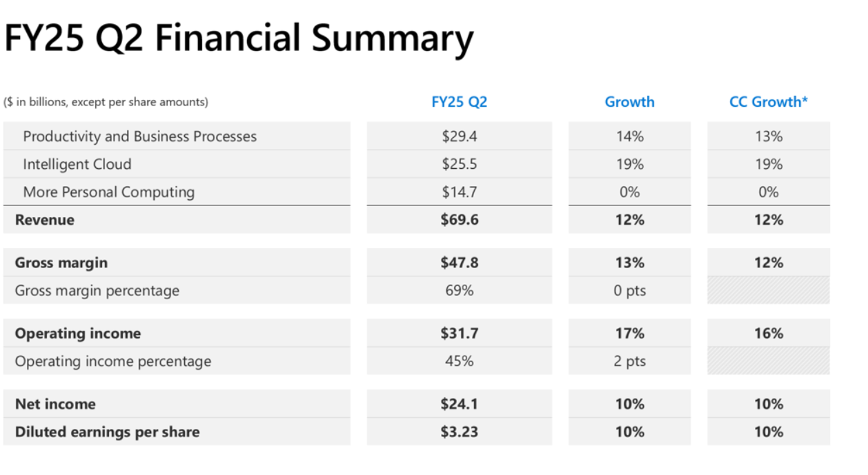The height and width of the screenshot is (475, 868).
Task: Click the Operating income percentage label
Action: point(112,361)
